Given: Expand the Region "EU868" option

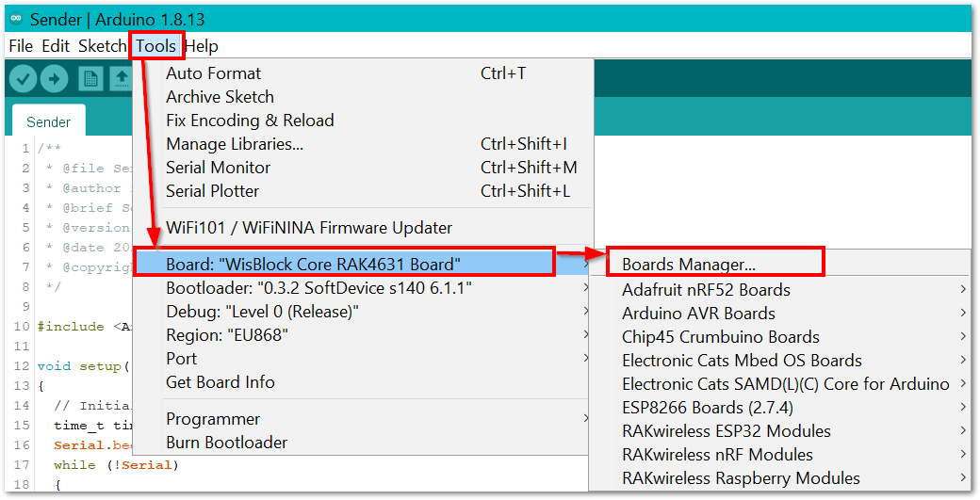Looking at the screenshot, I should [363, 335].
